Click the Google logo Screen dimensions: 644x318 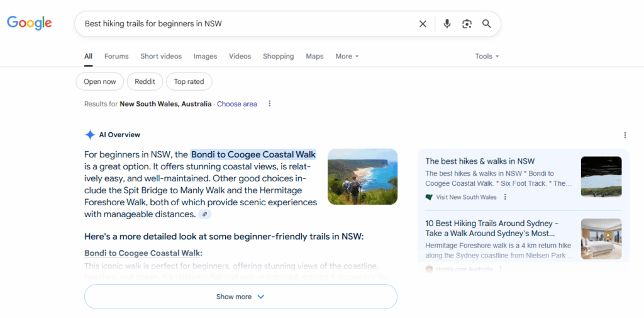click(29, 23)
